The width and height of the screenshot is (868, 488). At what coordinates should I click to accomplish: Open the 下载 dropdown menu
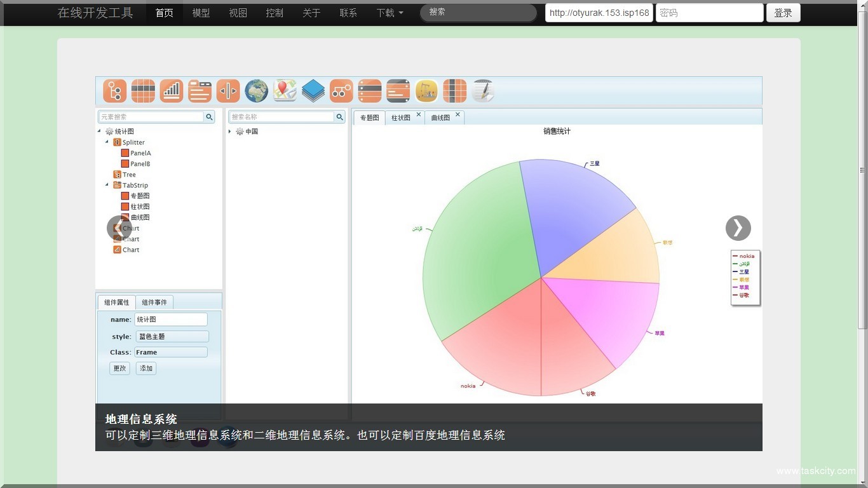(x=390, y=13)
